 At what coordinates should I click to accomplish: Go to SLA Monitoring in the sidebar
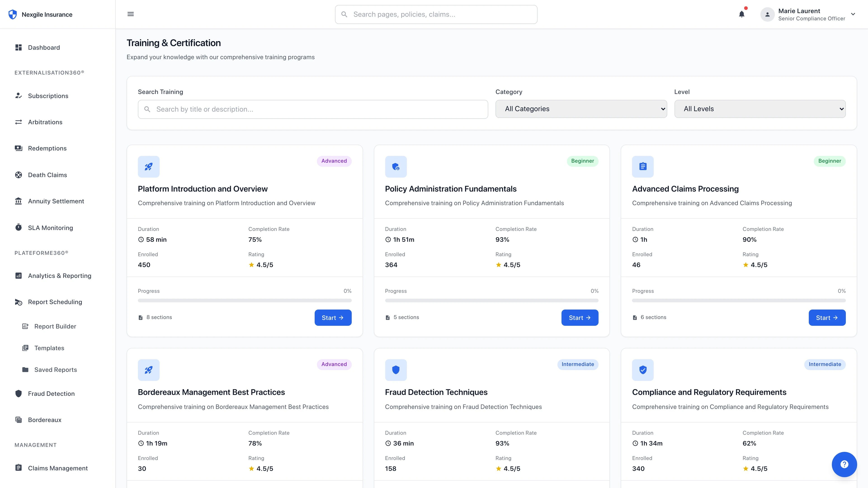tap(50, 228)
